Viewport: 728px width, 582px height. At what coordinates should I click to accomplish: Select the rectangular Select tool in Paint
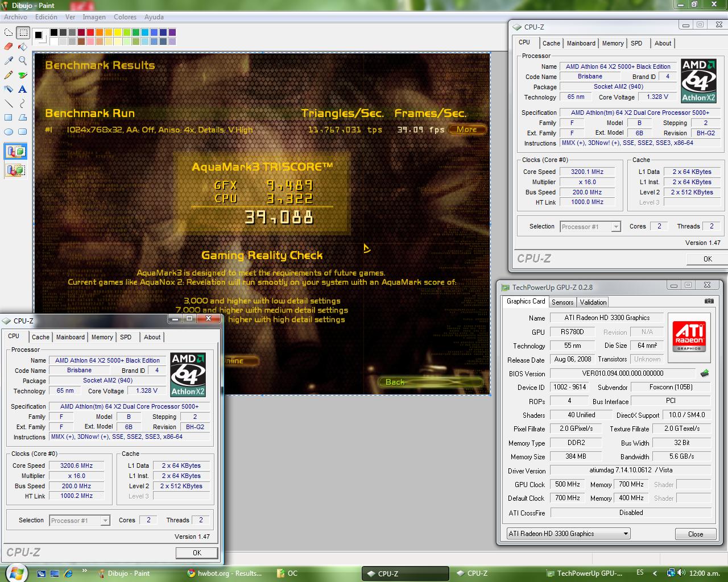23,33
